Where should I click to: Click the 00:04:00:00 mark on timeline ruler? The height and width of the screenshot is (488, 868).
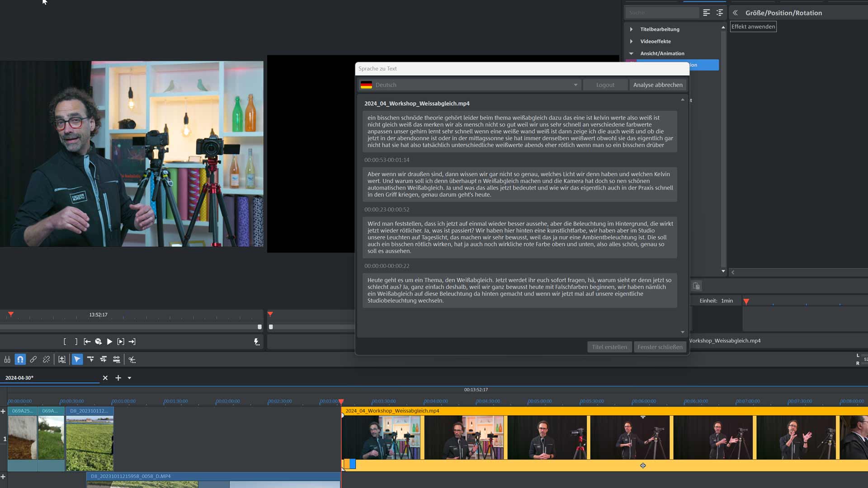[436, 401]
